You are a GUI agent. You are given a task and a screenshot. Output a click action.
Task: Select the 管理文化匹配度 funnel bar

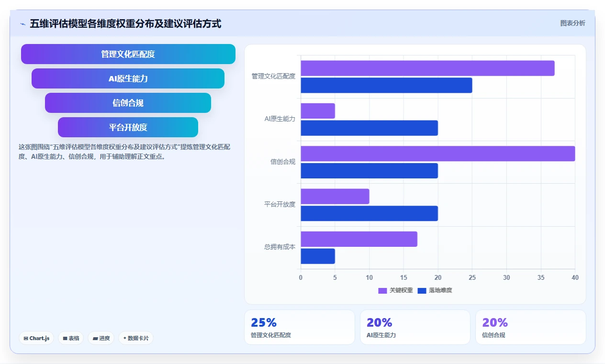(128, 54)
